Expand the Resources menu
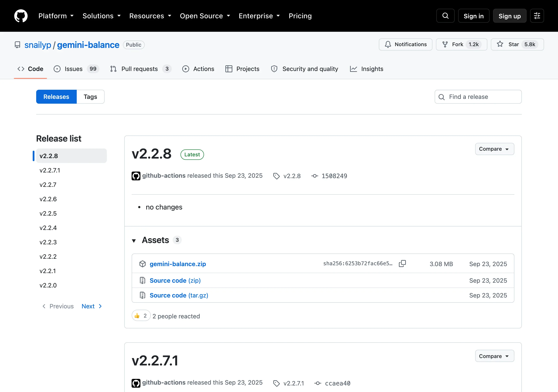The image size is (558, 392). click(150, 16)
